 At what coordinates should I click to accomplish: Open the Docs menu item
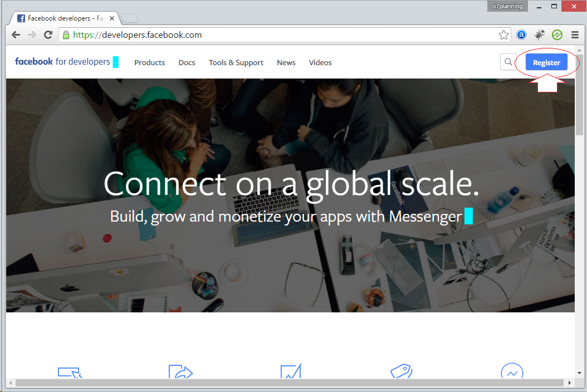pos(187,62)
